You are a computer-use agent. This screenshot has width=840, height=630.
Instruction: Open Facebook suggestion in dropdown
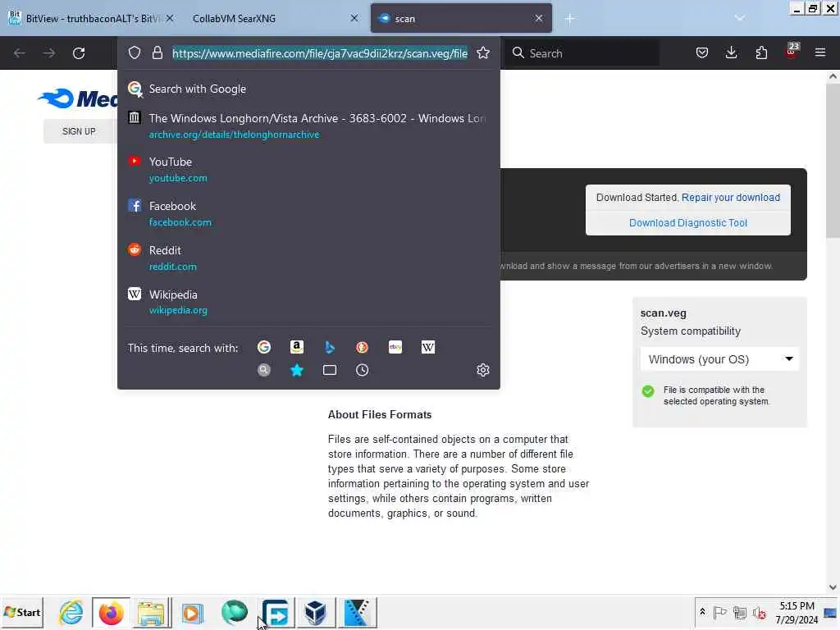point(308,214)
